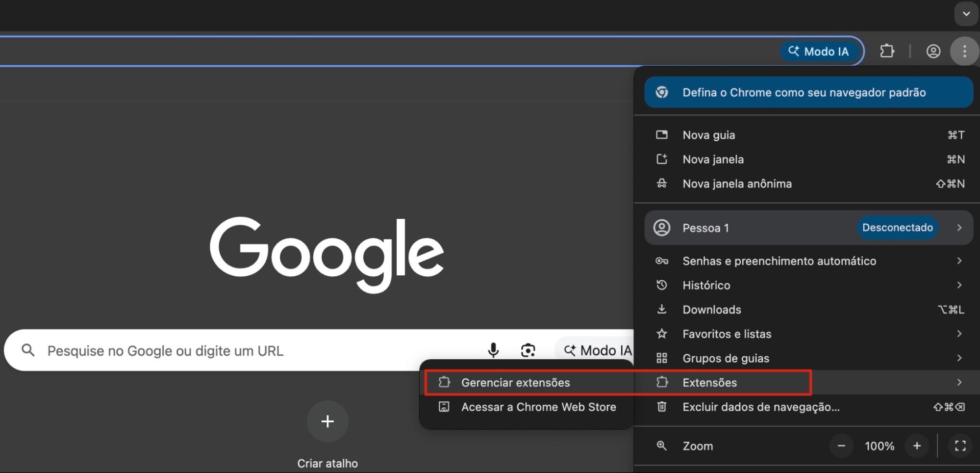The image size is (980, 473).
Task: Select Gerenciar extensões
Action: (x=515, y=382)
